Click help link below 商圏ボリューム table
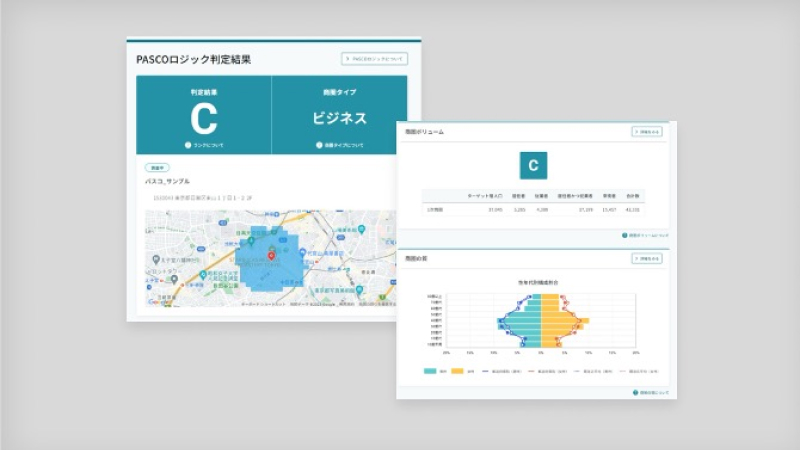Viewport: 800px width, 450px height. coord(645,235)
